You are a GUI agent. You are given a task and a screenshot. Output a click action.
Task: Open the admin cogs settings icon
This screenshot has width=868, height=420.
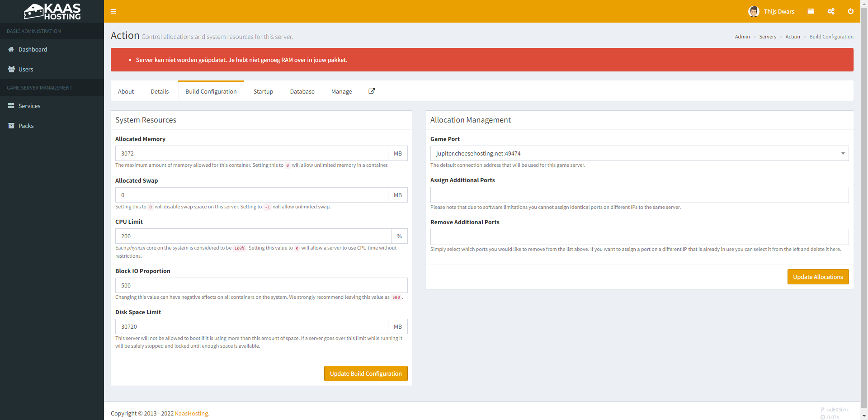click(x=831, y=11)
